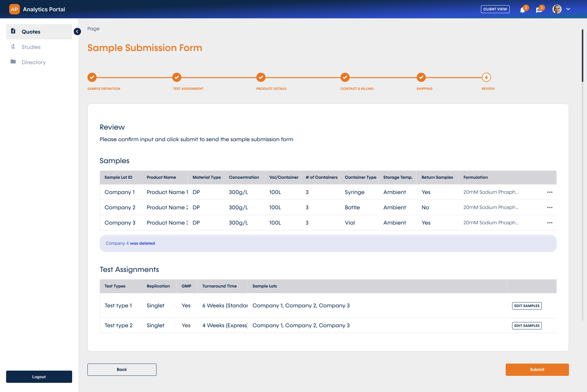Click the Company 4 was deleted notice
The height and width of the screenshot is (392, 587).
[328, 244]
